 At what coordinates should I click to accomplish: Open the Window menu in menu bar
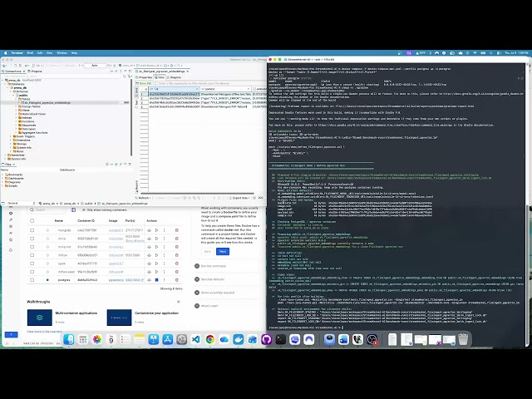click(62, 53)
